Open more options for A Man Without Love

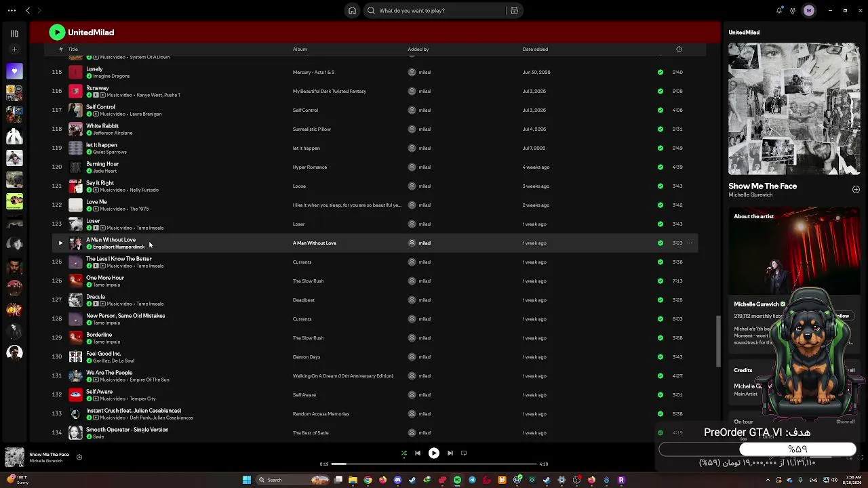pos(689,243)
